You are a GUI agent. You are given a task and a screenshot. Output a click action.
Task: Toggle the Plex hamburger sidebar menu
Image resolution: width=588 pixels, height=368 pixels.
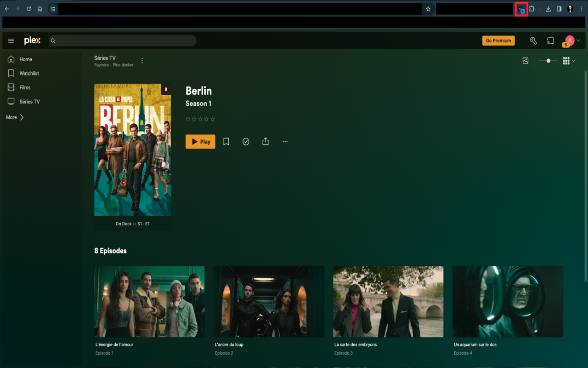tap(11, 40)
